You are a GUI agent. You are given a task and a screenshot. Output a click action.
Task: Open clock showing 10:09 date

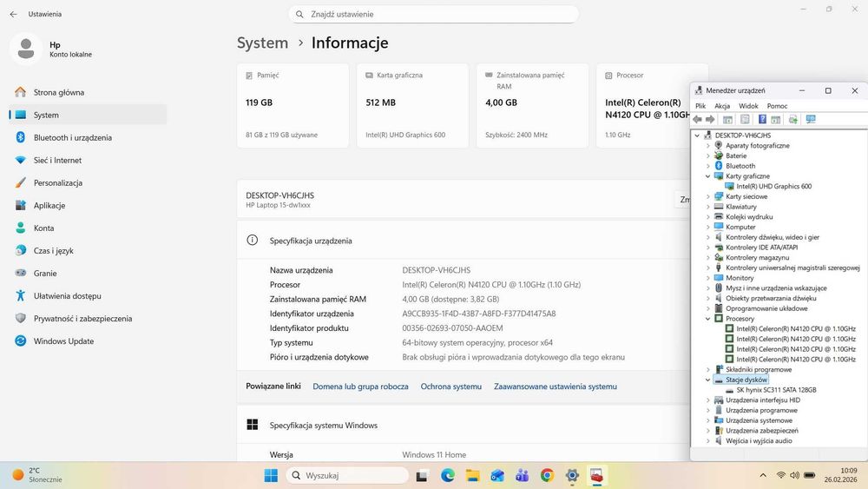pos(841,475)
